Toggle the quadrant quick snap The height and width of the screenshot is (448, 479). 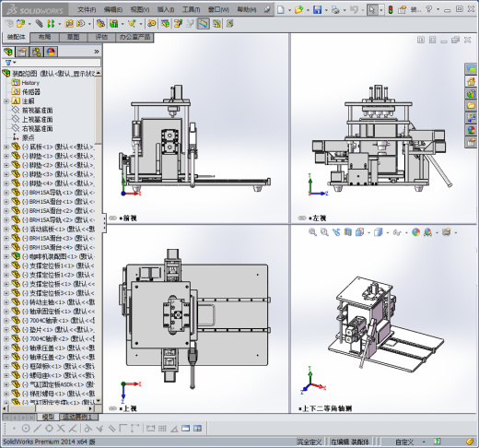click(x=49, y=429)
